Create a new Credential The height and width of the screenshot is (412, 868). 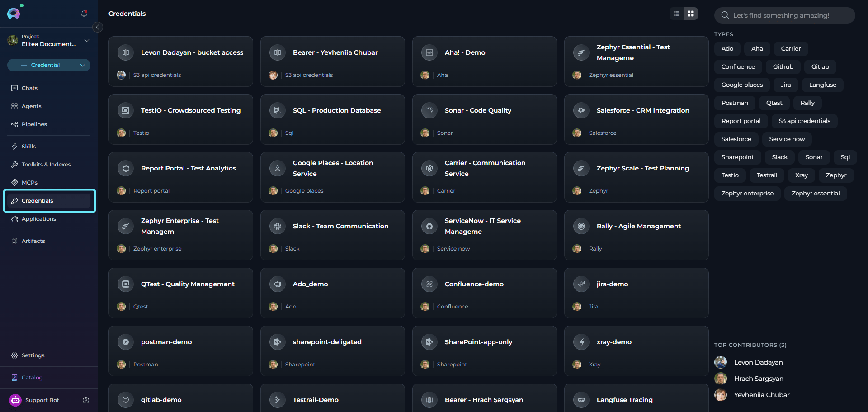coord(41,65)
